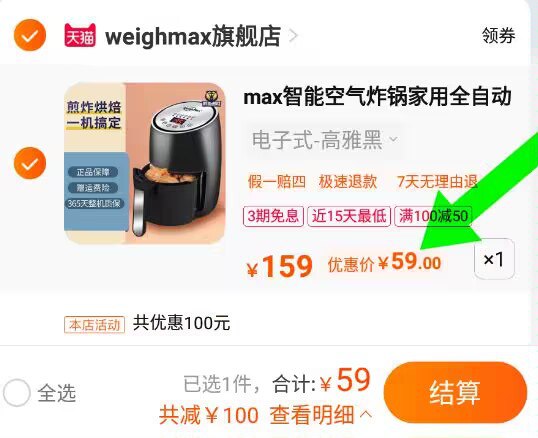Open weighmax旗舰店 via the chevron arrow
Viewport: 538px width, 438px height.
tap(294, 36)
